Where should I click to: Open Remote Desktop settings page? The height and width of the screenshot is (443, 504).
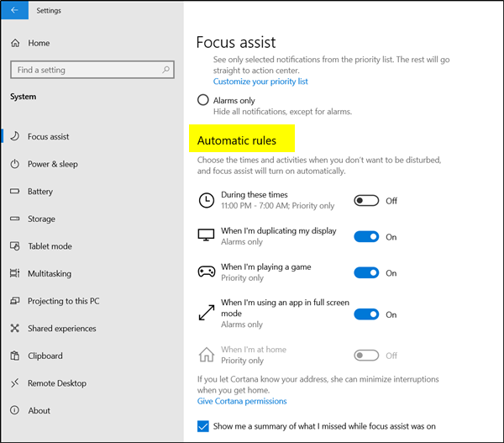pos(58,383)
